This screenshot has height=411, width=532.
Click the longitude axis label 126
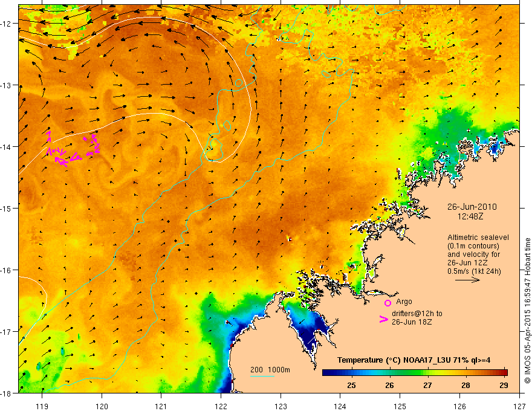pos(459,406)
